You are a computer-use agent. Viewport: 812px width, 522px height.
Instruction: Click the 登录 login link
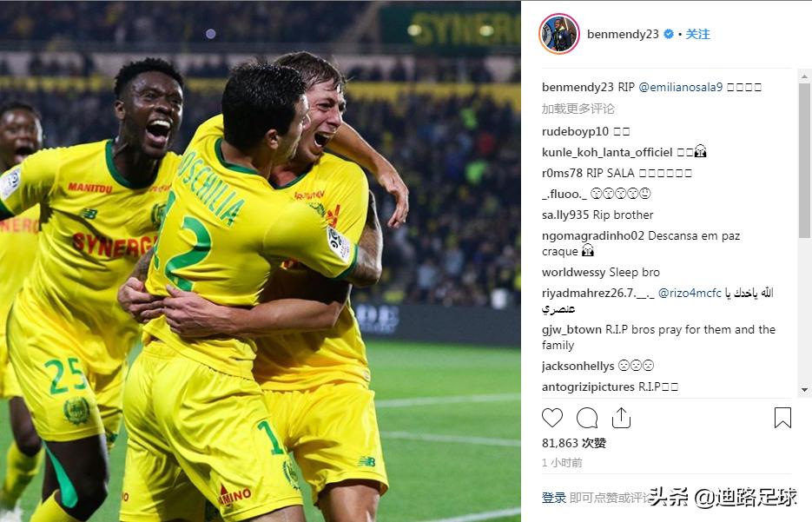553,498
